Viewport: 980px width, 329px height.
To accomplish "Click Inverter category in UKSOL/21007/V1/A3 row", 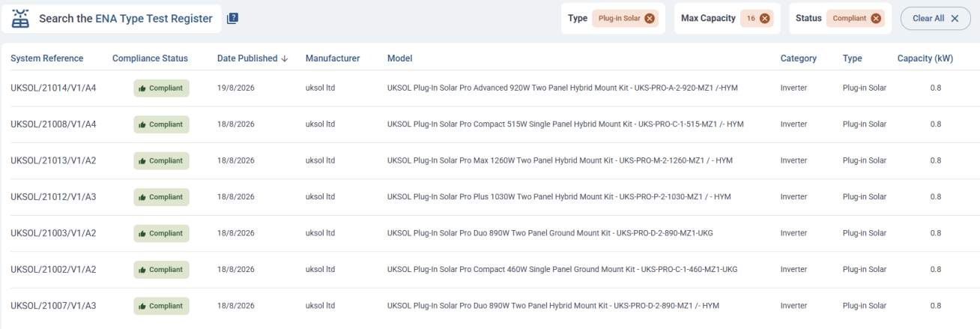I will coord(794,306).
